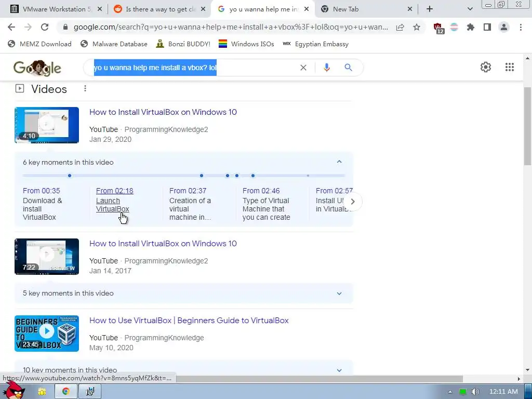Jump to From 02:37 Creation of virtual machine
The image size is (532, 399).
click(190, 204)
